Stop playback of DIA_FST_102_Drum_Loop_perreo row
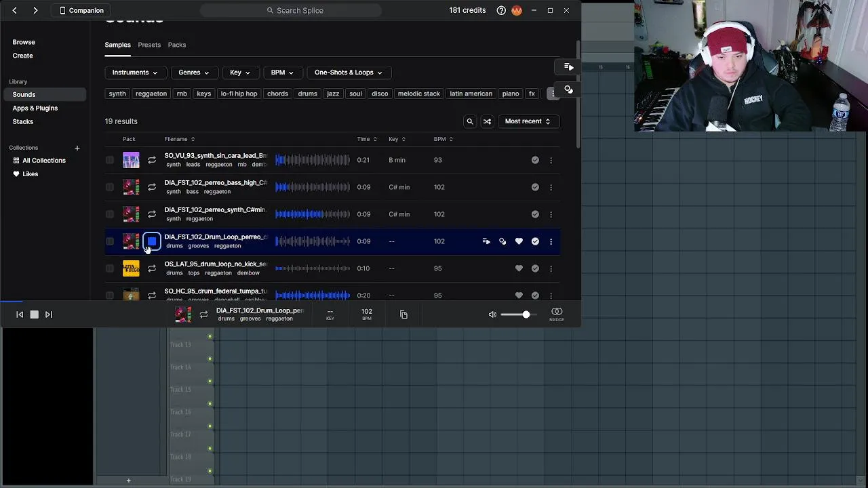 click(x=152, y=241)
